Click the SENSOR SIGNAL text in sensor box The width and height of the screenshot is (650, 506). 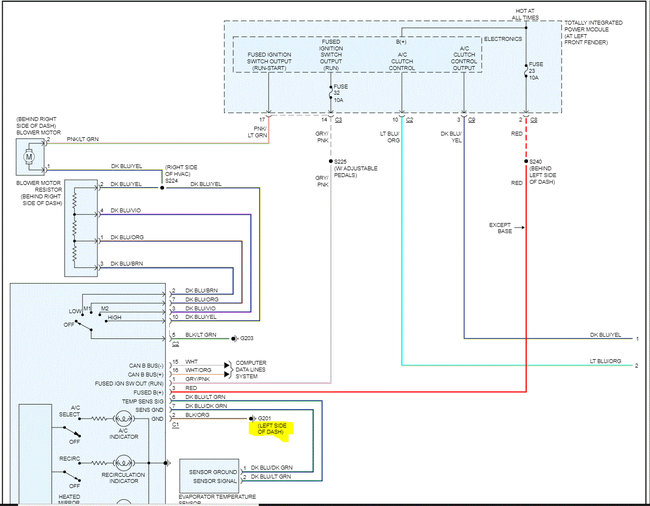pos(215,481)
